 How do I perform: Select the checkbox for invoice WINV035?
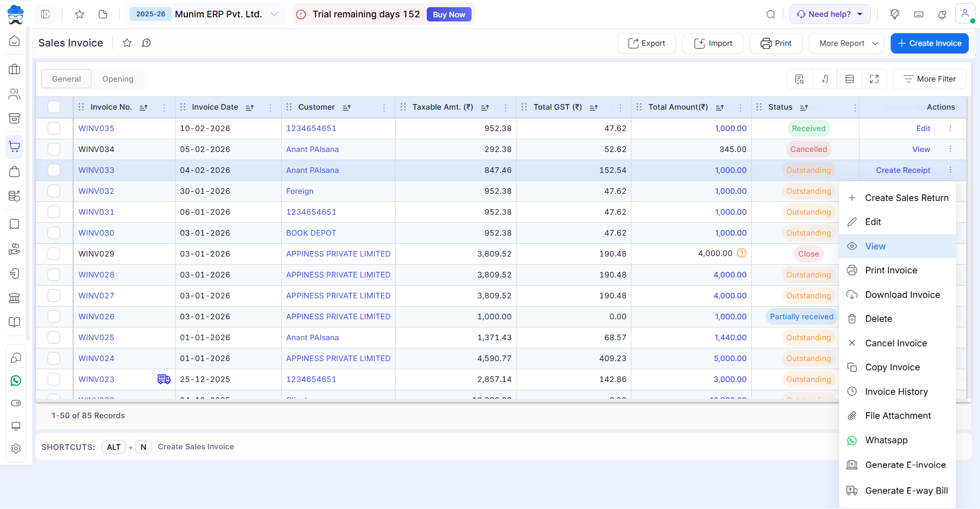(x=54, y=129)
